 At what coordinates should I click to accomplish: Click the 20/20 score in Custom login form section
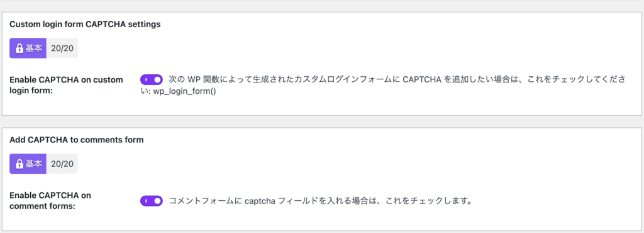coord(62,48)
